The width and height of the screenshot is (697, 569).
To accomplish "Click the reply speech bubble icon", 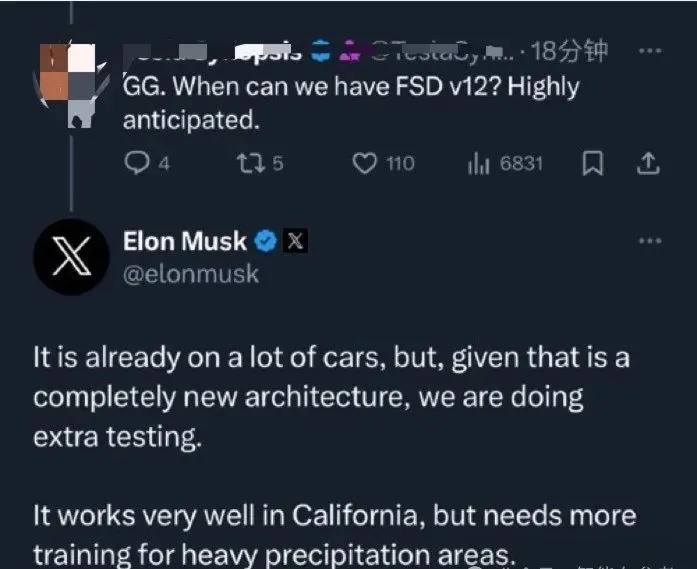I will coord(137,163).
